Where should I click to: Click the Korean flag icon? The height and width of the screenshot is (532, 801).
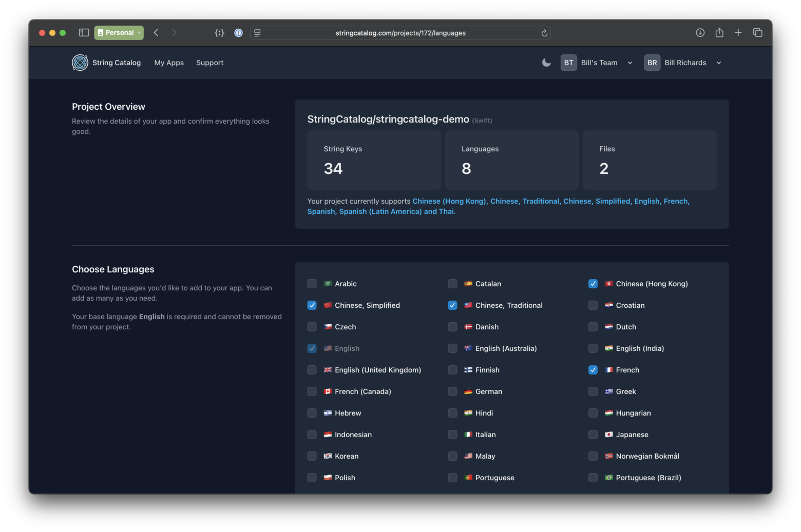coord(328,456)
